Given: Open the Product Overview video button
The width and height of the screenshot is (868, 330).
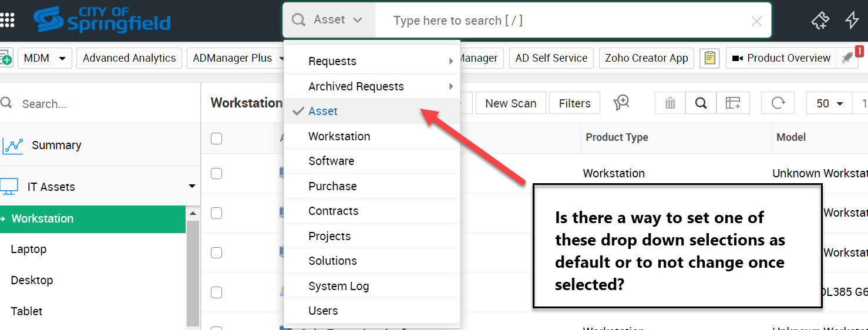Looking at the screenshot, I should pos(781,58).
